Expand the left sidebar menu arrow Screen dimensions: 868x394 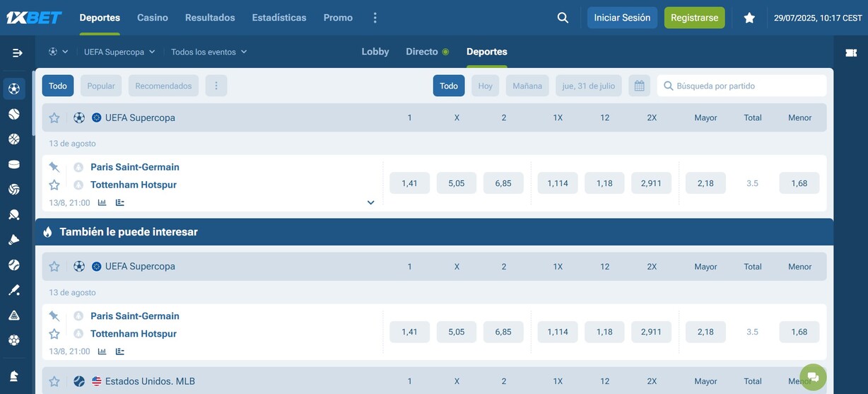click(18, 52)
